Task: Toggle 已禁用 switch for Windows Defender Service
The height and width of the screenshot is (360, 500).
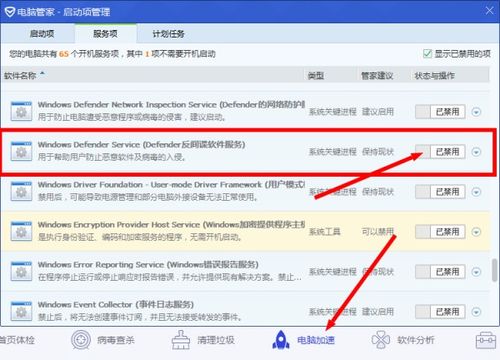Action: tap(440, 152)
